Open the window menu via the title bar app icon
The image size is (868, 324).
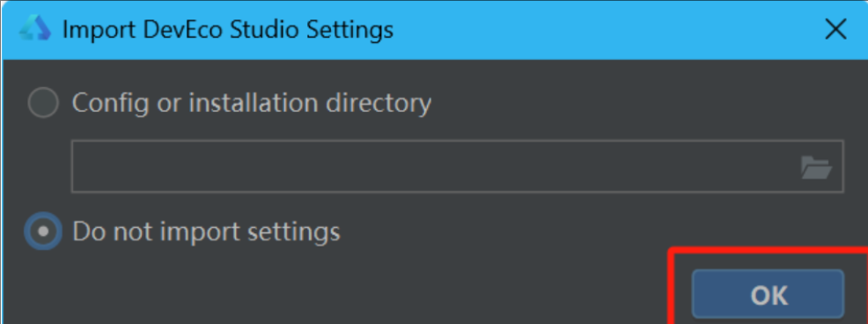click(35, 30)
